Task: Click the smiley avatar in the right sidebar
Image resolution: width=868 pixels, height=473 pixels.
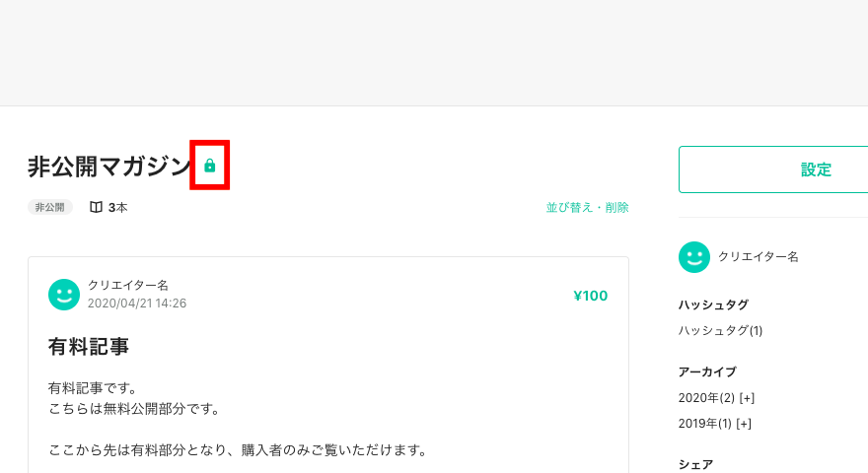Action: click(x=694, y=257)
